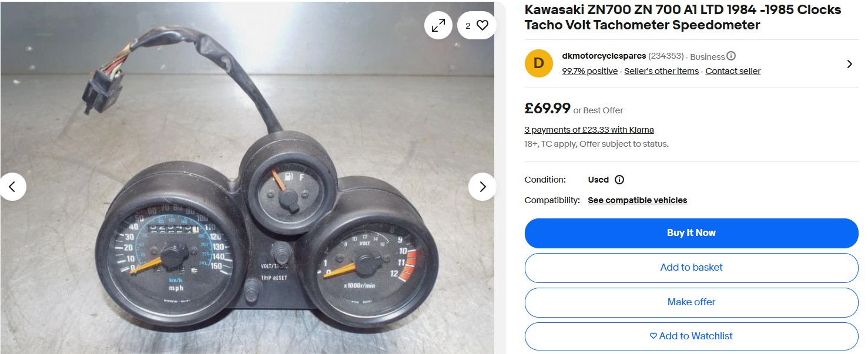
Task: Click the seller's yellow D avatar
Action: click(538, 63)
